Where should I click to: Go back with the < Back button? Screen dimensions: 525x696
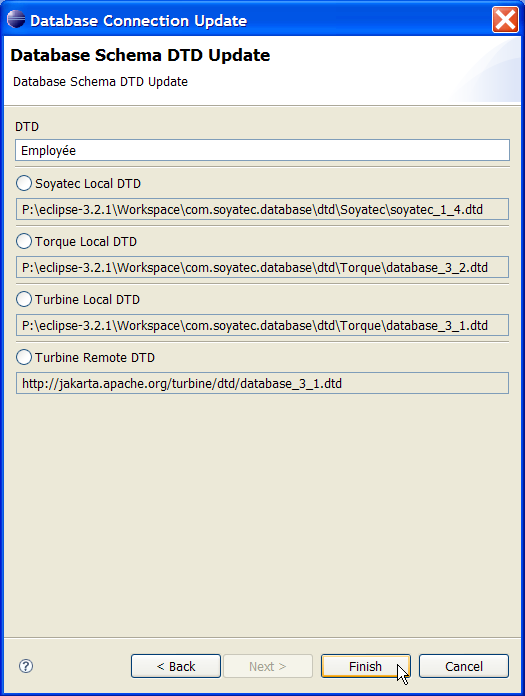point(176,666)
